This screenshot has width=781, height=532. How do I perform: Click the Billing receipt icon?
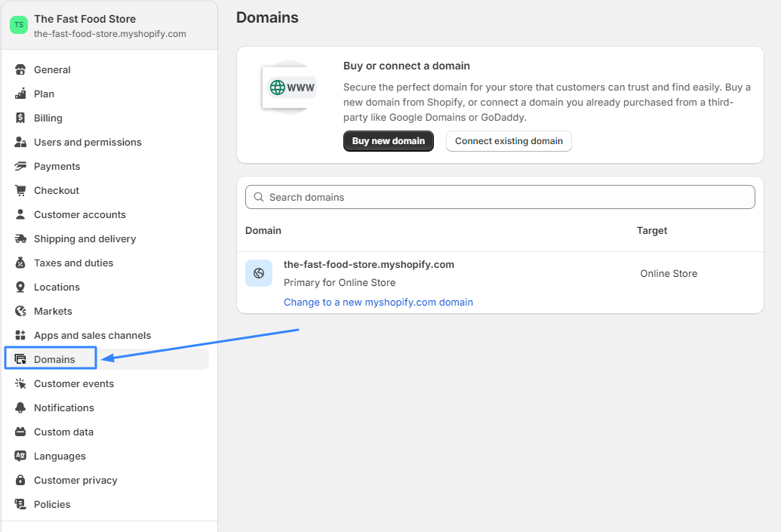pyautogui.click(x=20, y=118)
